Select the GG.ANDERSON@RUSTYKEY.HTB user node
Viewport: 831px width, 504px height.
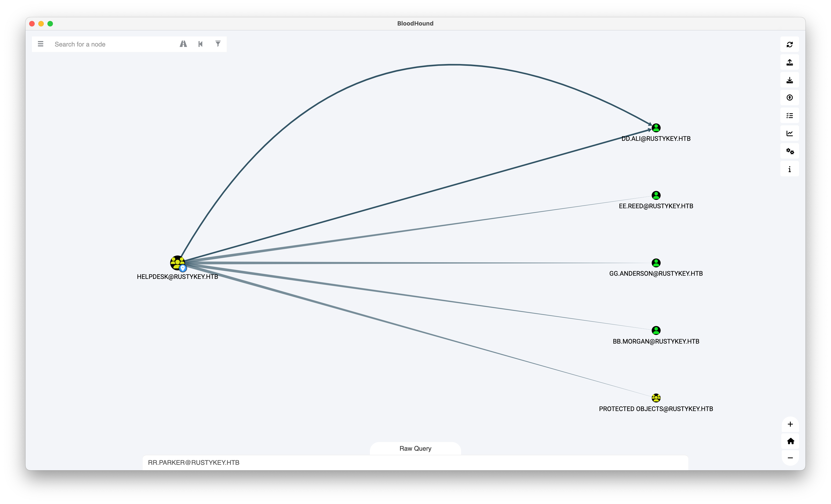[656, 263]
